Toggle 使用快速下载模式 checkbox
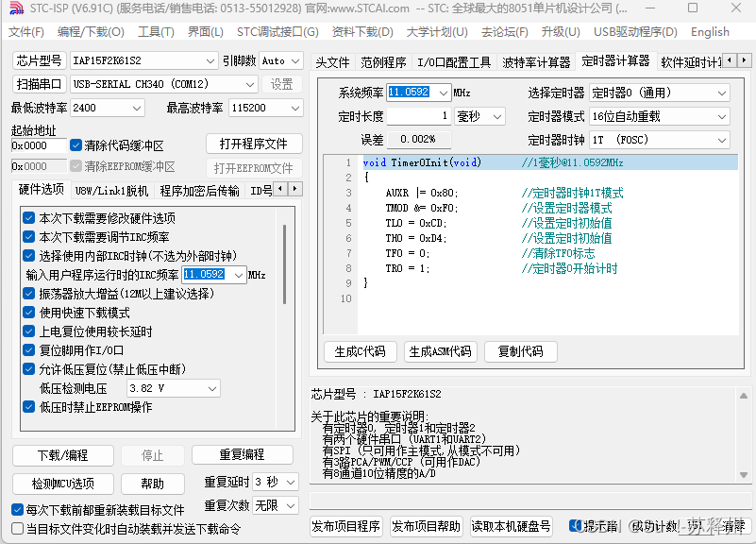Image resolution: width=756 pixels, height=544 pixels. tap(29, 313)
